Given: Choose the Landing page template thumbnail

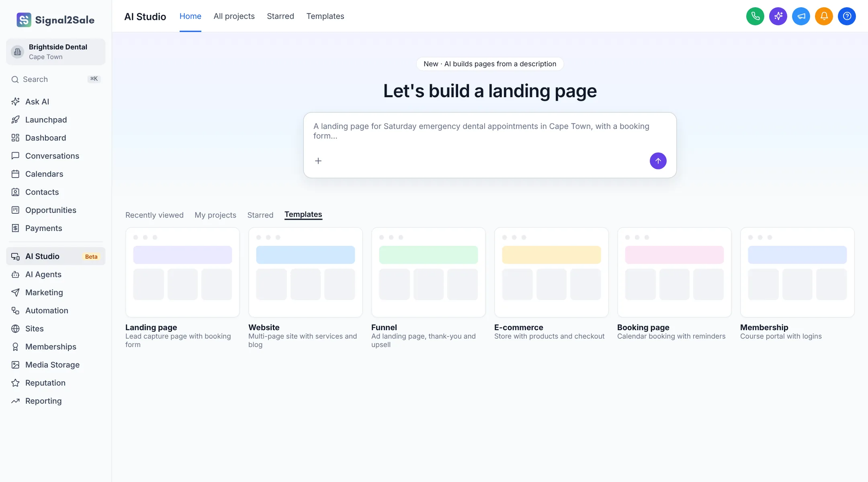Looking at the screenshot, I should (x=182, y=272).
